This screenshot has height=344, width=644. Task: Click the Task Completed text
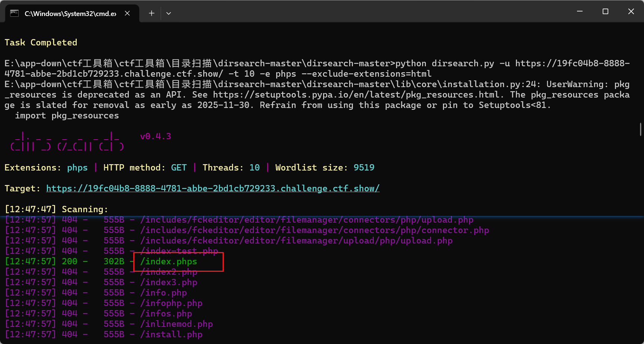coord(41,42)
